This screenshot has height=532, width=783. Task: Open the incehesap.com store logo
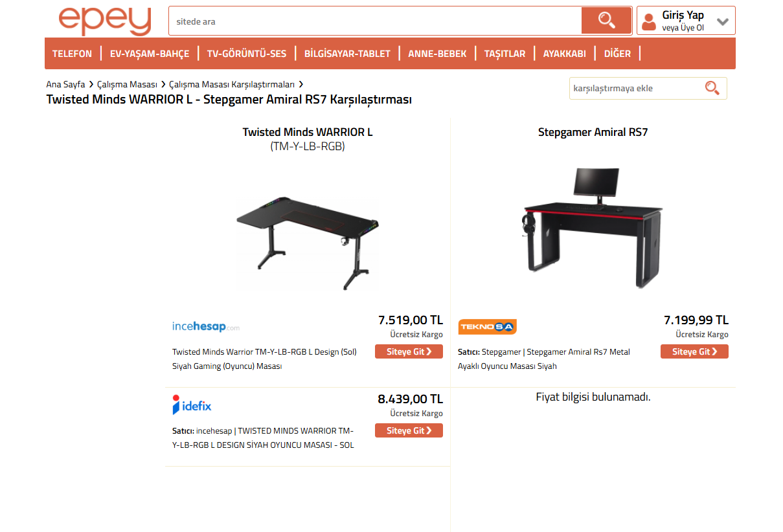pos(206,327)
